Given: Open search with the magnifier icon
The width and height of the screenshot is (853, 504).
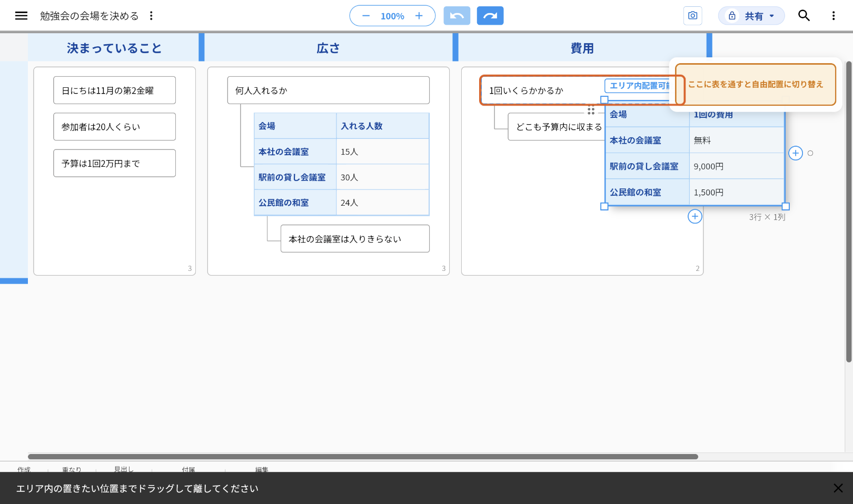Looking at the screenshot, I should [804, 16].
